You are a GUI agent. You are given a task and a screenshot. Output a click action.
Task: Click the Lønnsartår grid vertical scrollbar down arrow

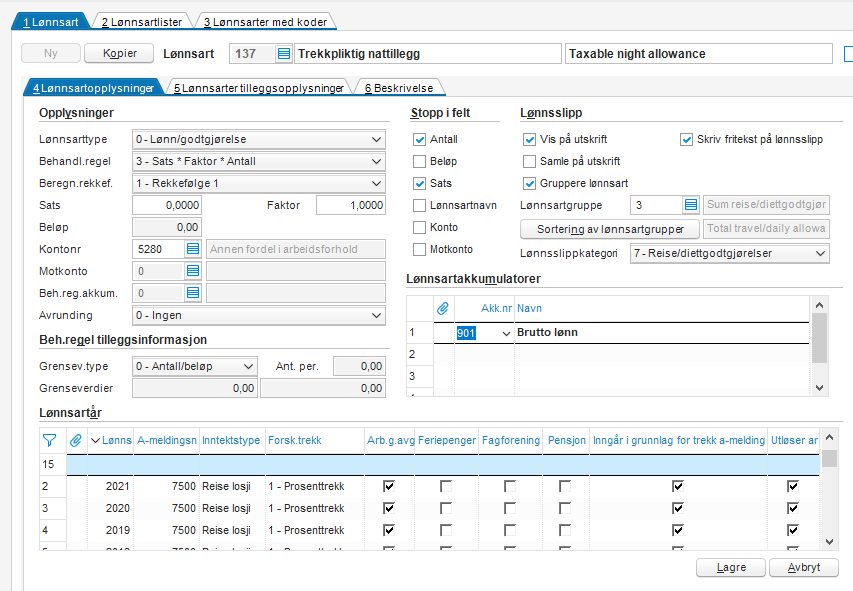coord(829,541)
